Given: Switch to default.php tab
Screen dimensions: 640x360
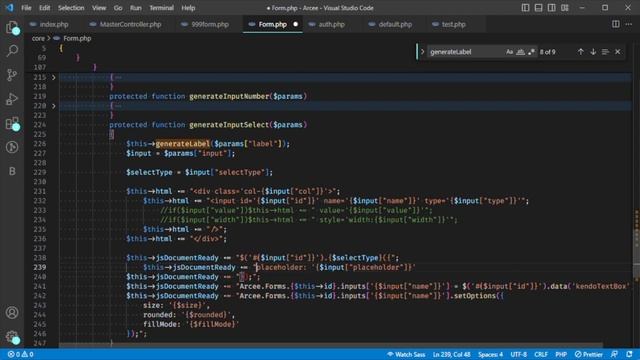Looking at the screenshot, I should coord(395,24).
